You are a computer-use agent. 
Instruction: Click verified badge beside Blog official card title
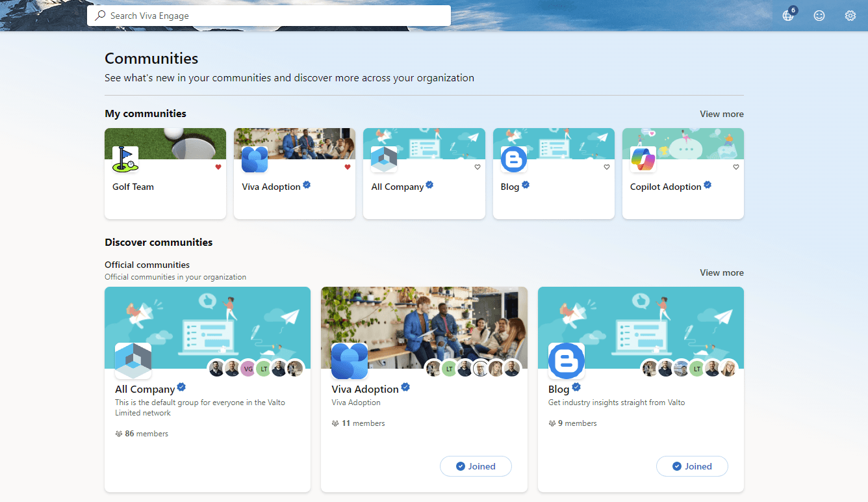click(x=576, y=388)
